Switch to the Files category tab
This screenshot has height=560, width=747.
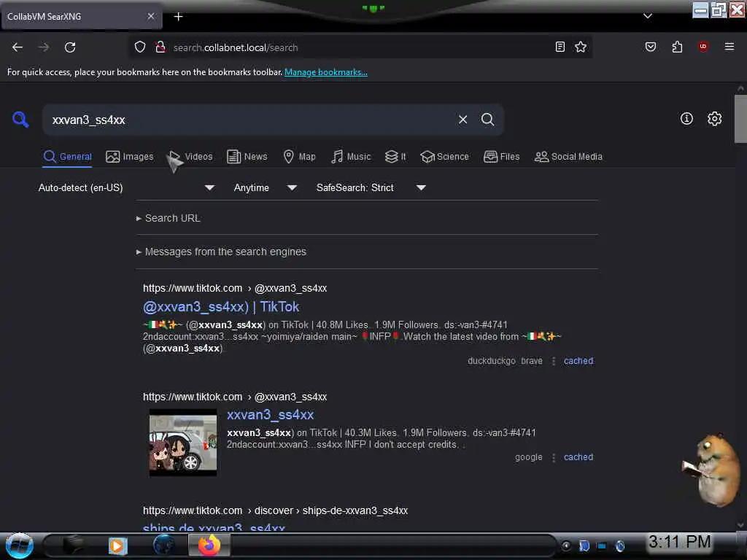point(501,157)
